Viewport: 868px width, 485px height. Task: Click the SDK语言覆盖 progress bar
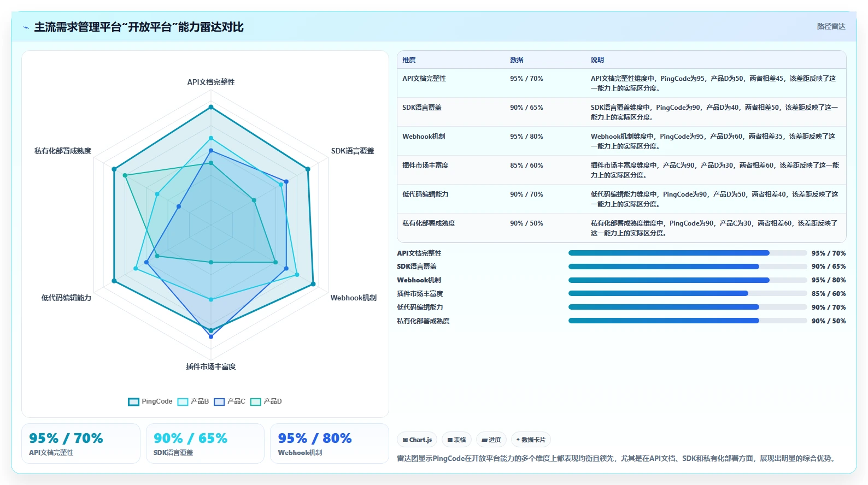(x=688, y=267)
